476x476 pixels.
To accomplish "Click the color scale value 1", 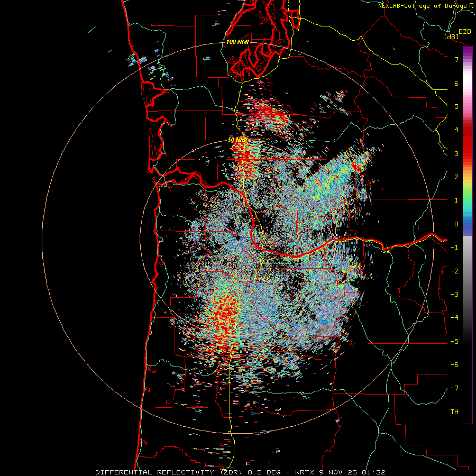I will click(456, 200).
